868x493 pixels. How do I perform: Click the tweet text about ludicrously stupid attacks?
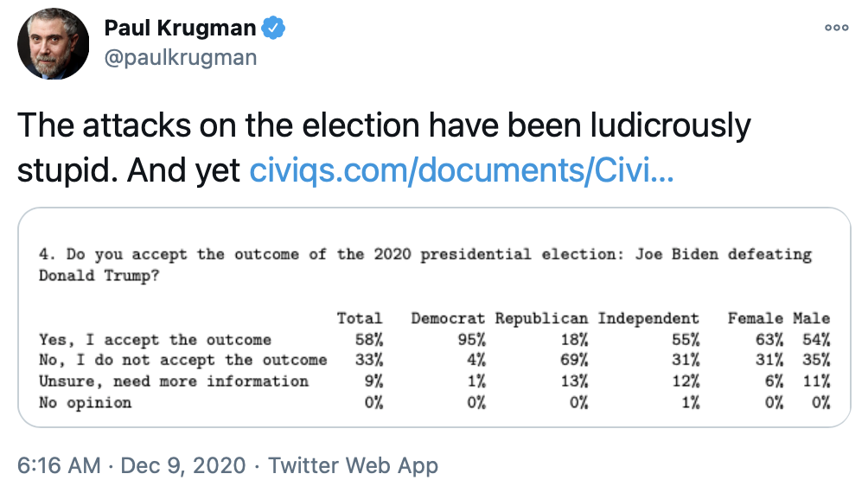383,126
